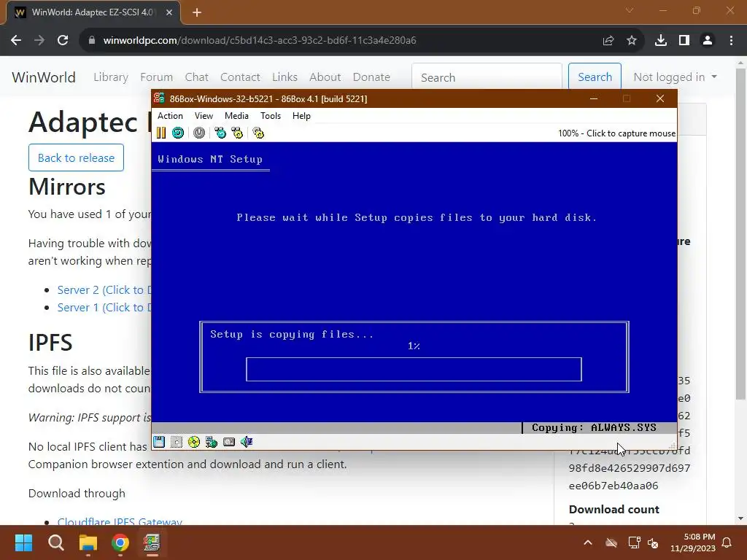The height and width of the screenshot is (560, 747).
Task: Open the Forum nav link
Action: click(156, 77)
